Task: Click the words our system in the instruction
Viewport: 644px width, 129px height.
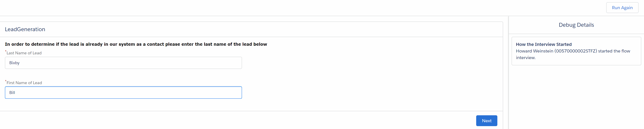Action: tap(122, 44)
